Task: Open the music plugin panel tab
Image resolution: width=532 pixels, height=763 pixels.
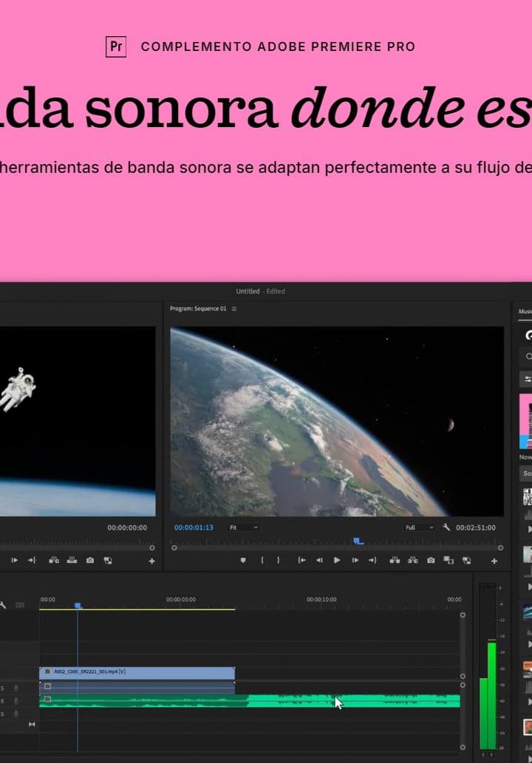Action: 525,312
